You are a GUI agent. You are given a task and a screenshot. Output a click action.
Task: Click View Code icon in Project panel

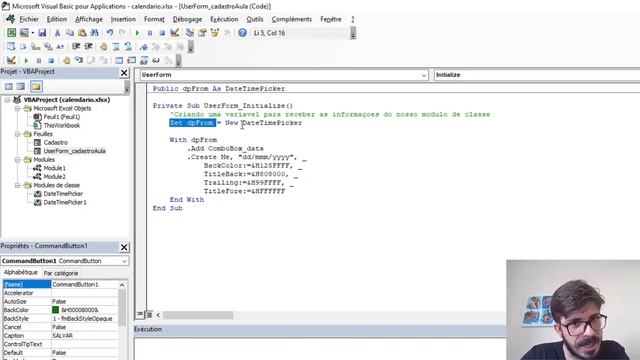[9, 87]
